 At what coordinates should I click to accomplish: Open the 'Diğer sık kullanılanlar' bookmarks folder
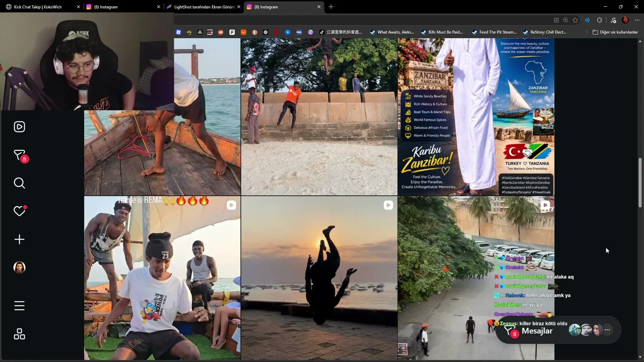tap(615, 32)
